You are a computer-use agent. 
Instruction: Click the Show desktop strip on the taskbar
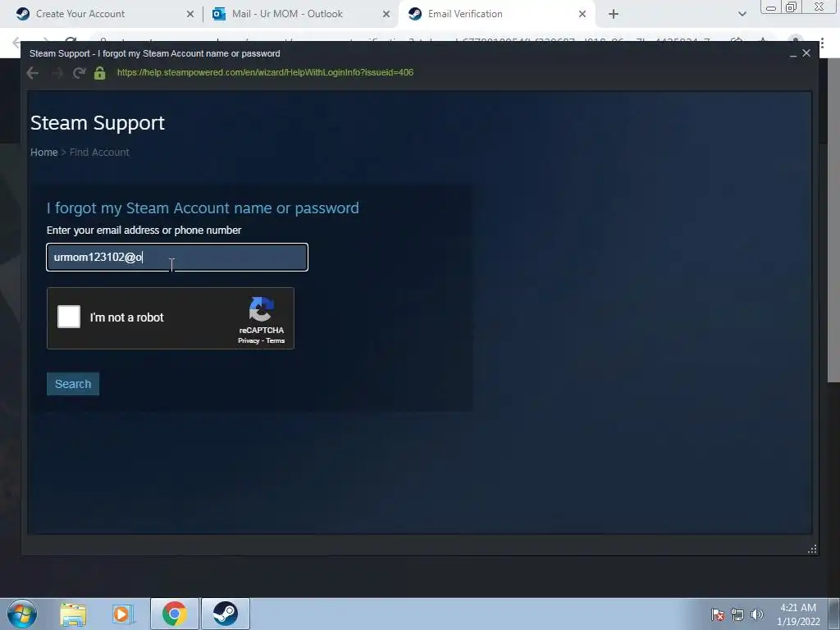point(834,614)
